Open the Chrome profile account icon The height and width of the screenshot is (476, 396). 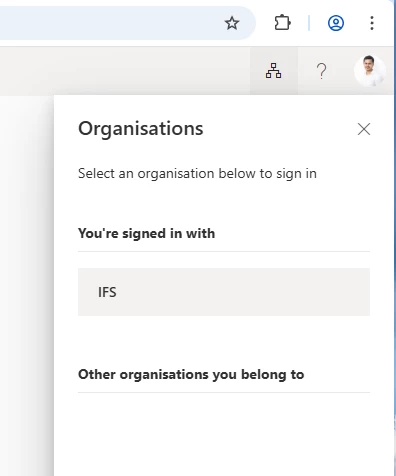(x=336, y=23)
